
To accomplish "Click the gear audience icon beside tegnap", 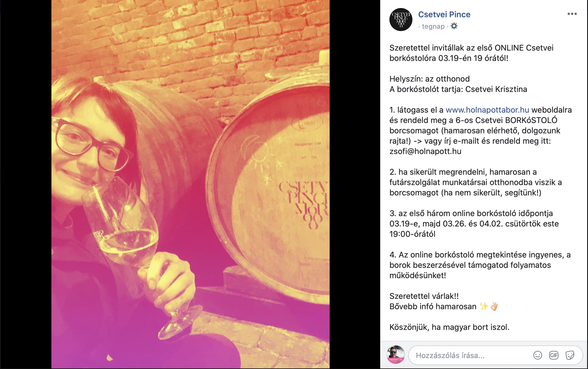I will pyautogui.click(x=454, y=26).
